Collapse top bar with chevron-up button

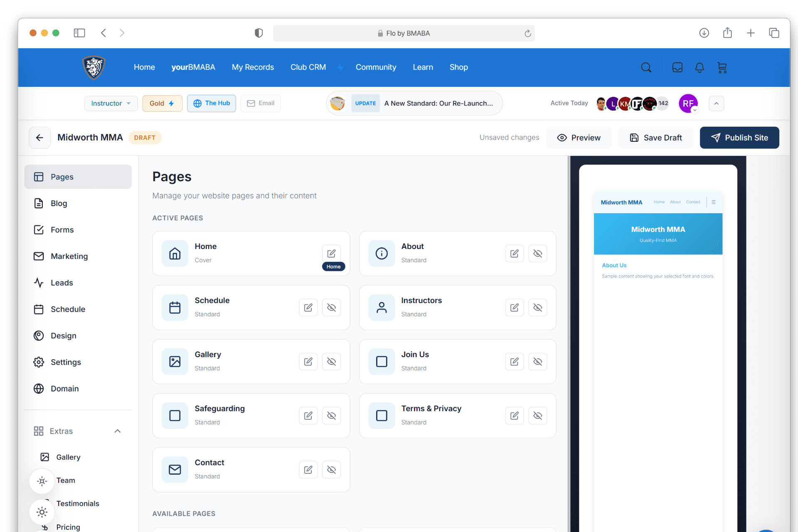click(716, 103)
